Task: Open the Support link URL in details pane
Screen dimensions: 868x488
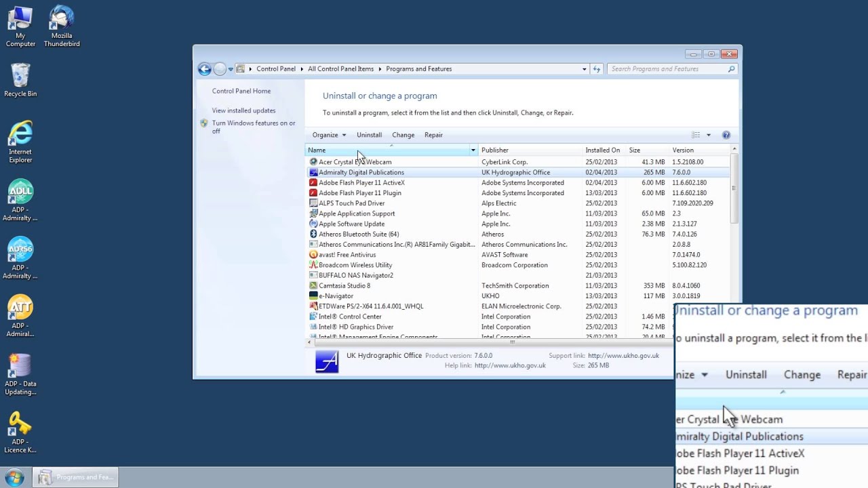Action: (623, 356)
